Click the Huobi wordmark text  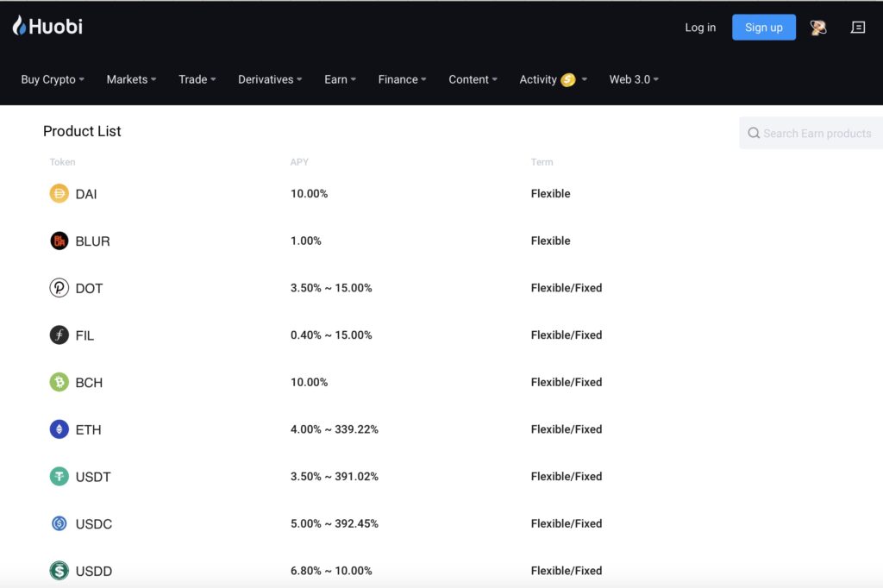coord(55,27)
